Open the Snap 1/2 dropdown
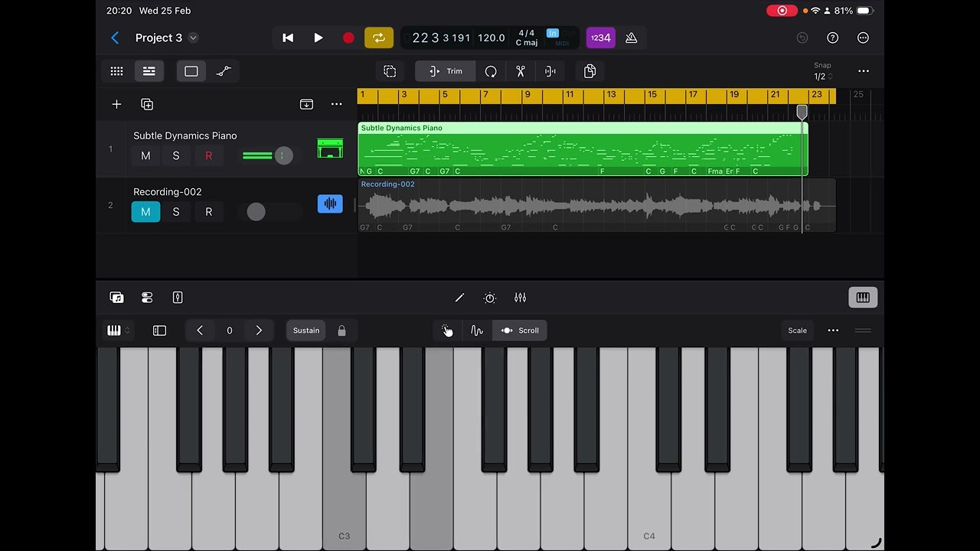This screenshot has height=551, width=980. point(823,72)
